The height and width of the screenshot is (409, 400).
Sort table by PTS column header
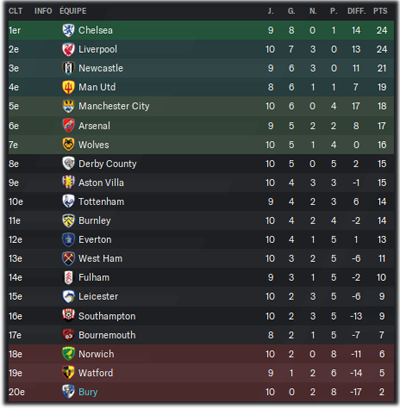click(380, 11)
